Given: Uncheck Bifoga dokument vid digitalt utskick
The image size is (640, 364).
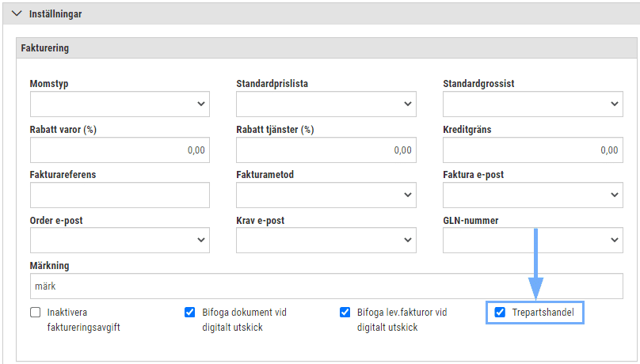Looking at the screenshot, I should tap(190, 313).
